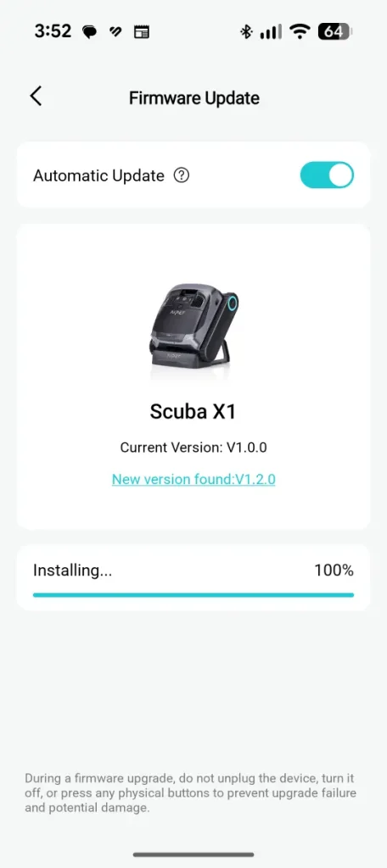Tap the home indicator bar
Viewport: 387px width, 868px height.
(x=193, y=854)
